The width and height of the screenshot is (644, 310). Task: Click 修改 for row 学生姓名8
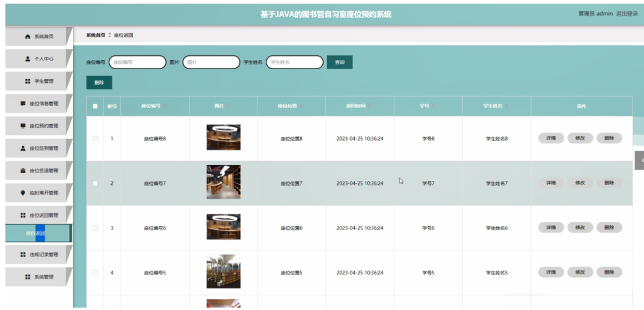[580, 138]
